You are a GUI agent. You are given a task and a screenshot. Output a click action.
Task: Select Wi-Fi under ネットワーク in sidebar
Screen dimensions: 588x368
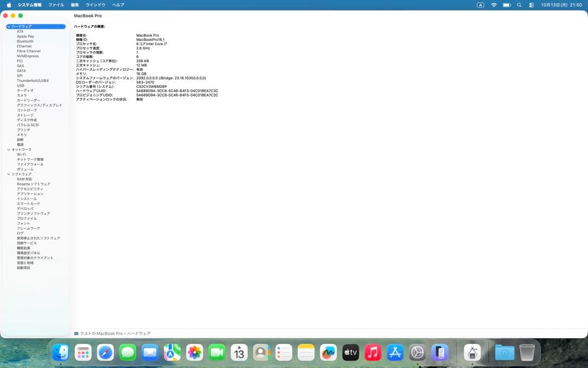point(21,154)
